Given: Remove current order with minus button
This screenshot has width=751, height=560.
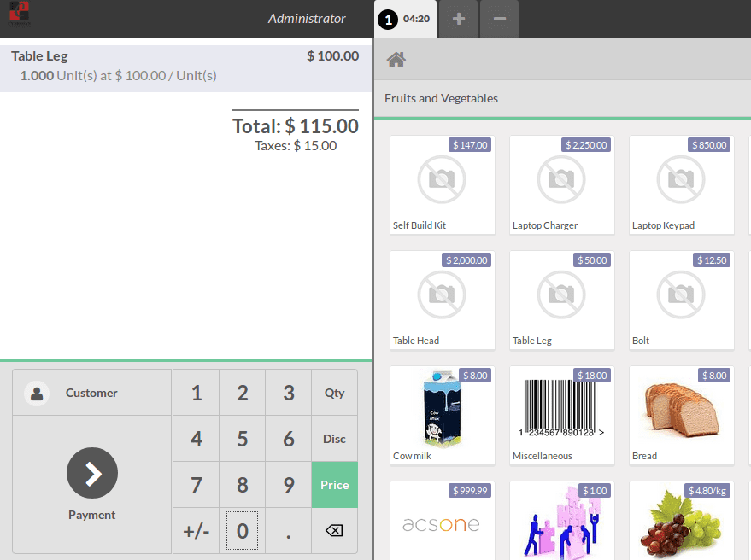Looking at the screenshot, I should click(500, 19).
